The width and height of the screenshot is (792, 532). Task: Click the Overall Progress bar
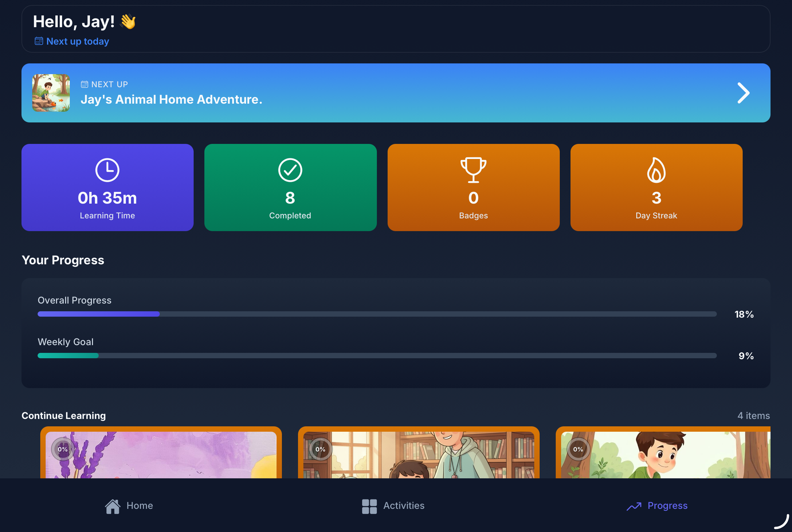click(x=377, y=314)
